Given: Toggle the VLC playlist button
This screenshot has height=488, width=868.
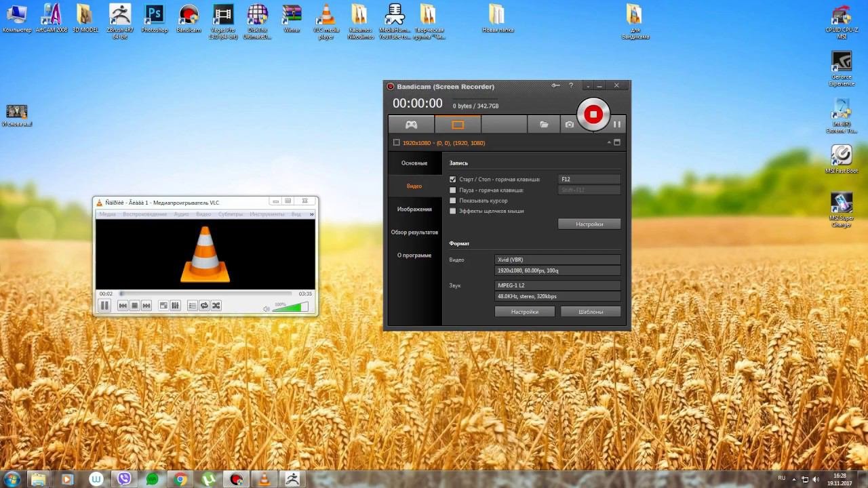Looking at the screenshot, I should [x=192, y=306].
